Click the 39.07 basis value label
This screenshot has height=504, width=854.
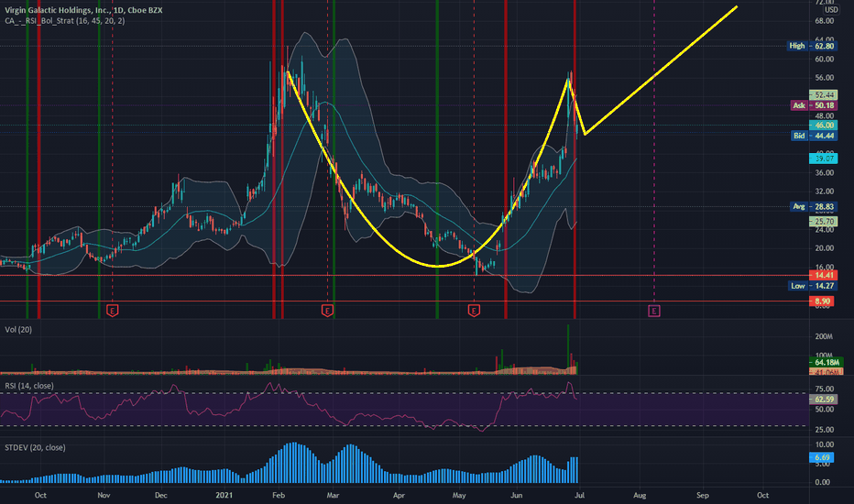(x=824, y=159)
